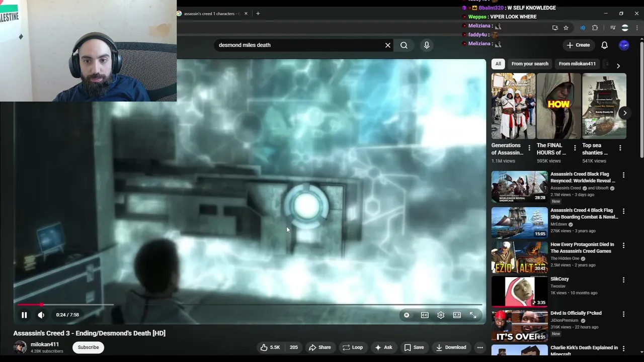This screenshot has width=644, height=362.
Task: Open the YouTube account avatar menu
Action: 624,45
